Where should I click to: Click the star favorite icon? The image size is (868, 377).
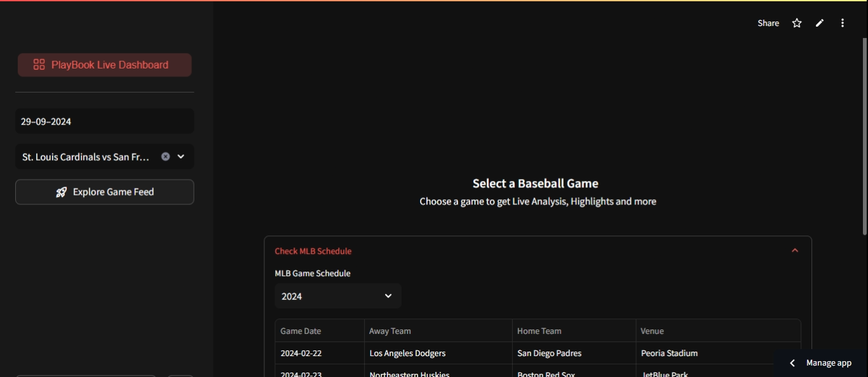tap(797, 23)
